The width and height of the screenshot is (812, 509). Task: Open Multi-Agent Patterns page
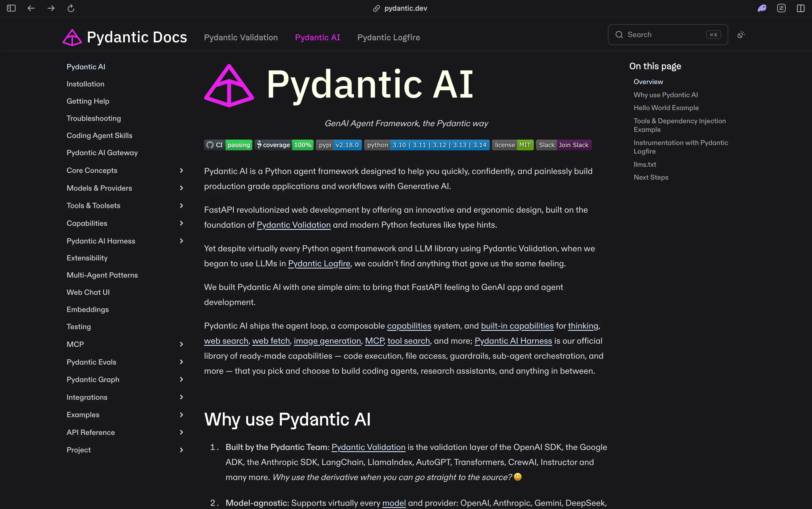coord(102,275)
